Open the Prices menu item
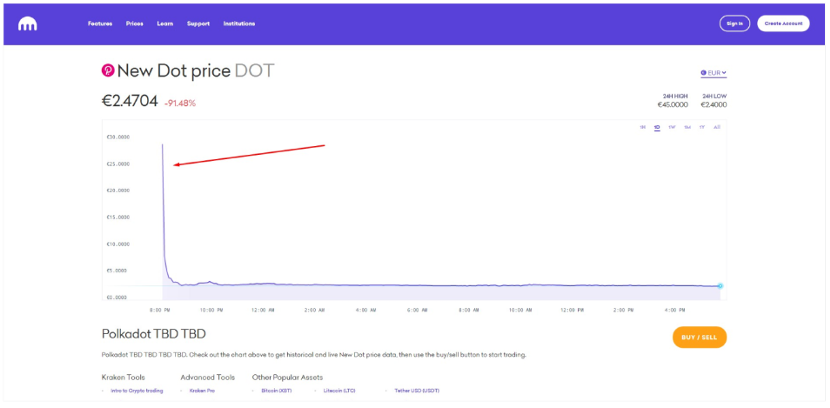830x408 pixels. 134,24
